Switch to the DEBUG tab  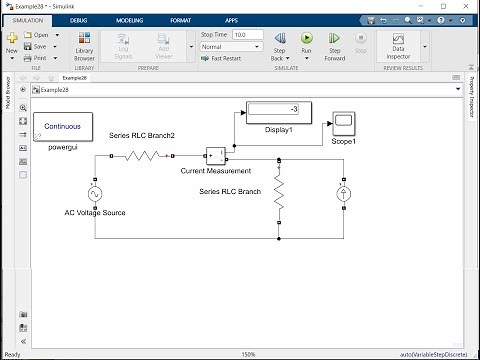click(x=79, y=20)
